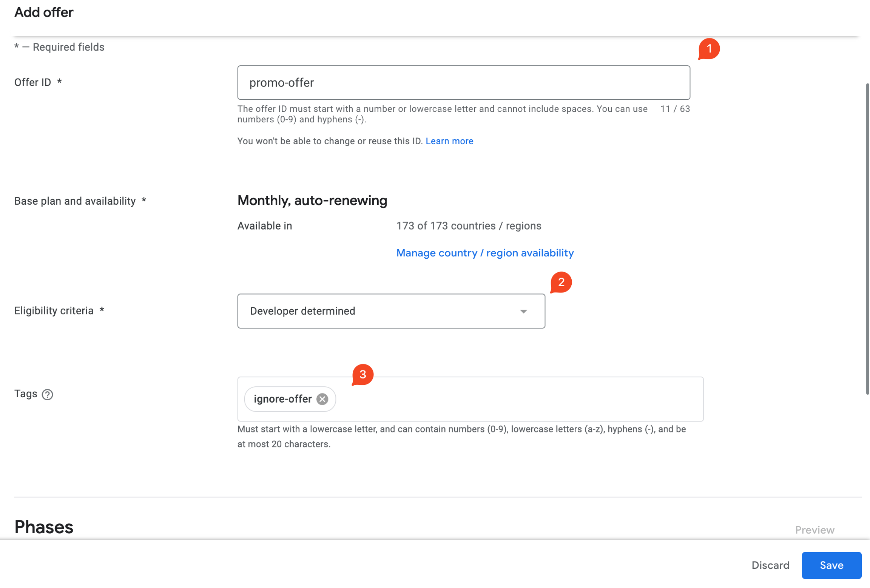Image resolution: width=870 pixels, height=588 pixels.
Task: Click the Offer ID text field
Action: (463, 83)
